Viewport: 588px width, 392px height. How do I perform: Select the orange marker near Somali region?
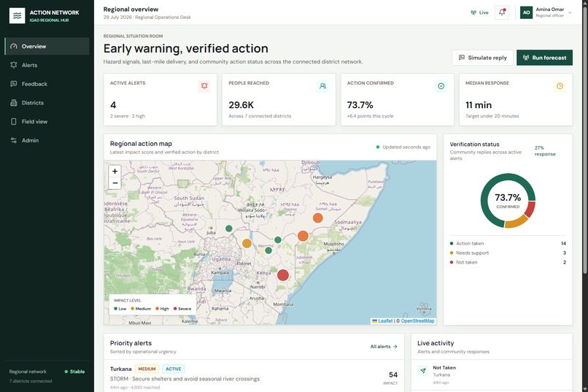pos(317,218)
